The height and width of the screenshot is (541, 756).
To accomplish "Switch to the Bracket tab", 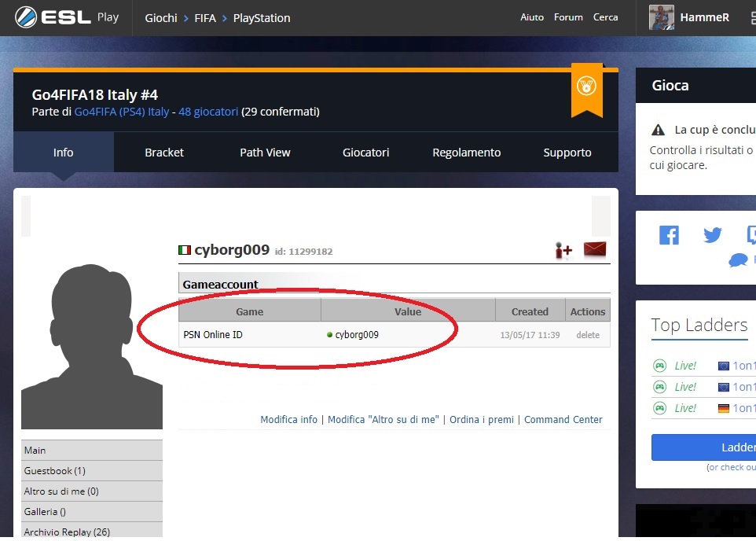I will point(164,153).
